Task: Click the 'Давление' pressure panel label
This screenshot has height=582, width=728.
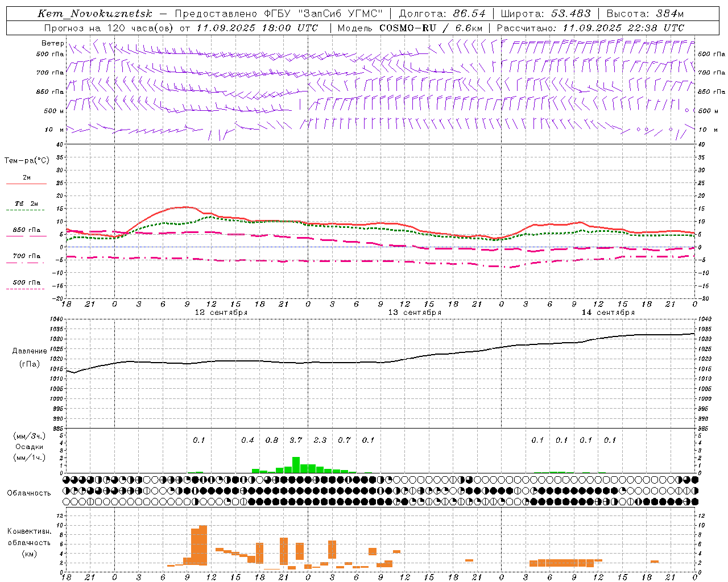Action: [x=30, y=351]
